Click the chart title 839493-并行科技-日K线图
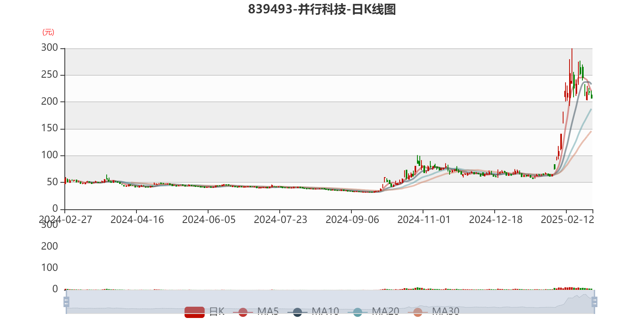 (x=322, y=9)
